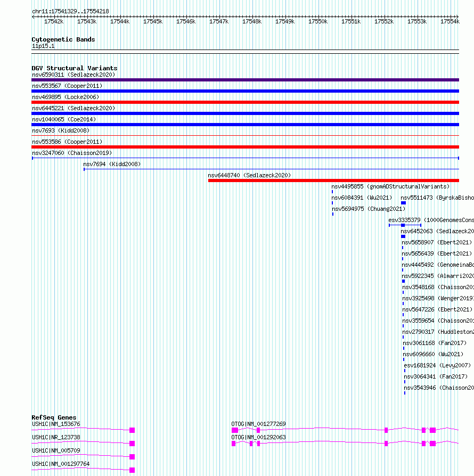This screenshot has width=474, height=476.
Task: Select variant nsv5658907 (Ebert2021) label
Action: click(x=437, y=243)
